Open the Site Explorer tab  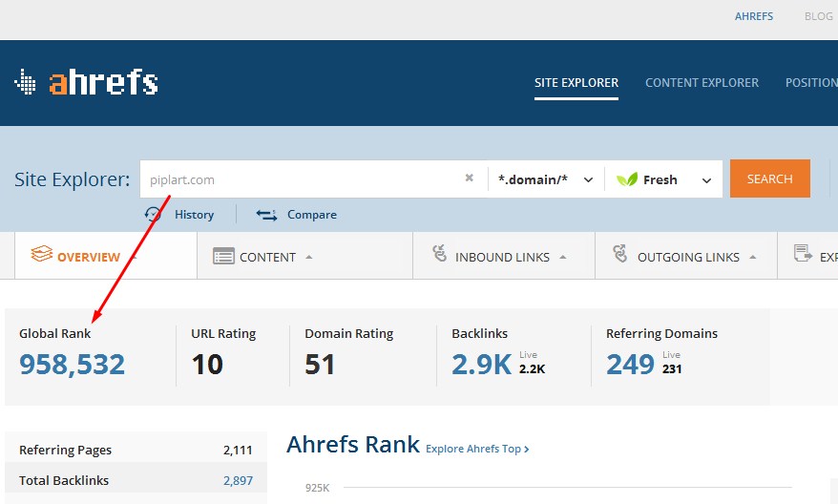pos(576,83)
